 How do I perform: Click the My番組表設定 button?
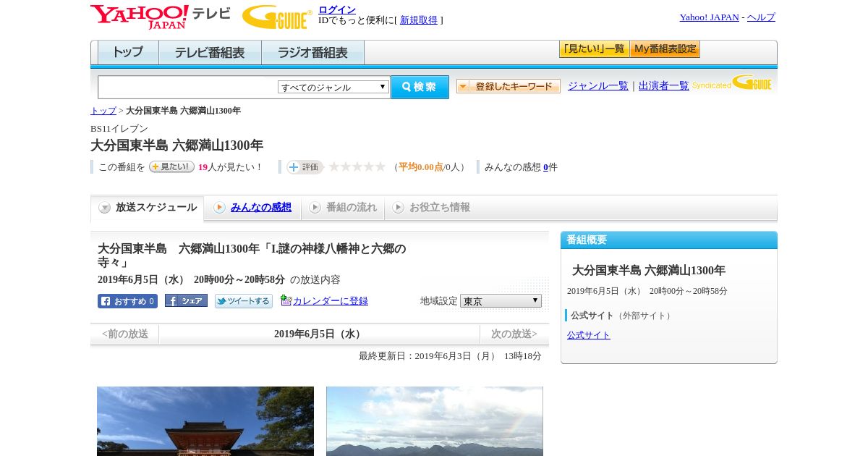point(665,49)
